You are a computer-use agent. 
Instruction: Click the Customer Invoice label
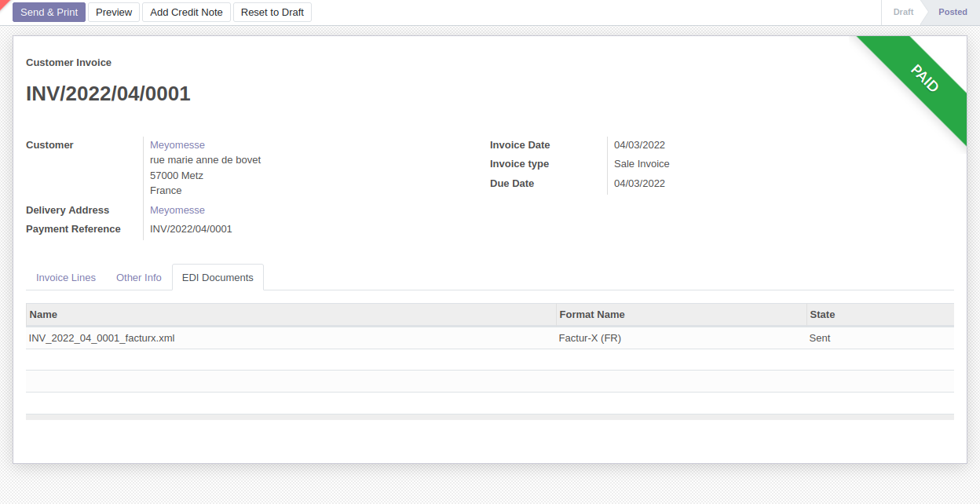[68, 63]
